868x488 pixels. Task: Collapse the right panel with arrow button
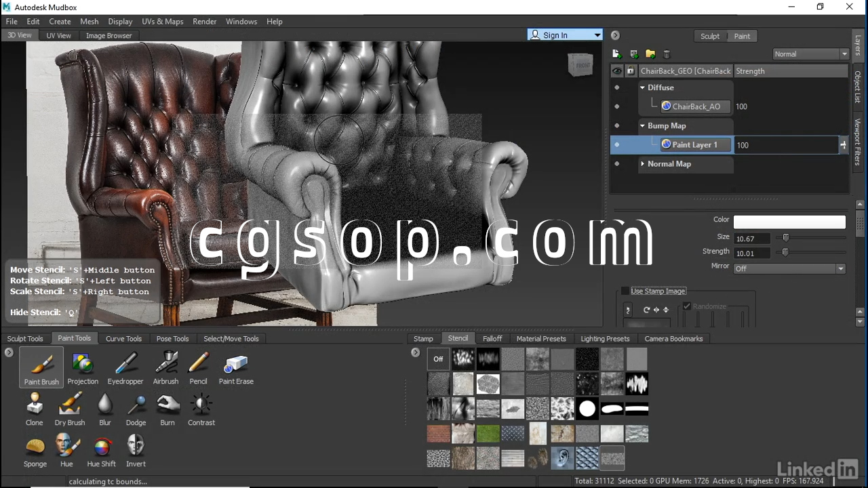(615, 35)
